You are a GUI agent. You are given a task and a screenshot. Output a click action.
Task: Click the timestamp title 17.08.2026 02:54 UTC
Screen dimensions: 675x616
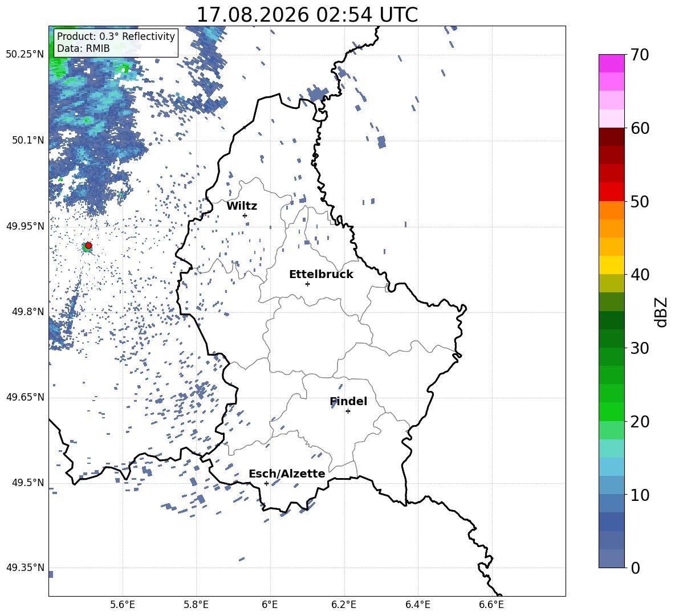(307, 15)
